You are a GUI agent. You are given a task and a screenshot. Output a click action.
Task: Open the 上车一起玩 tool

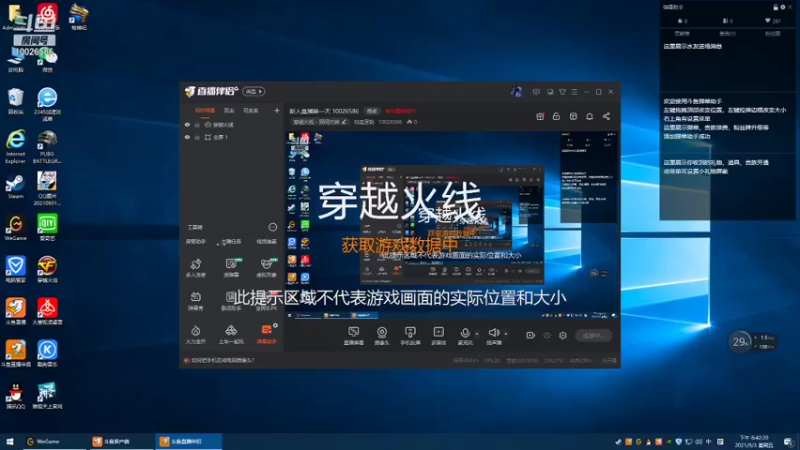tap(231, 335)
